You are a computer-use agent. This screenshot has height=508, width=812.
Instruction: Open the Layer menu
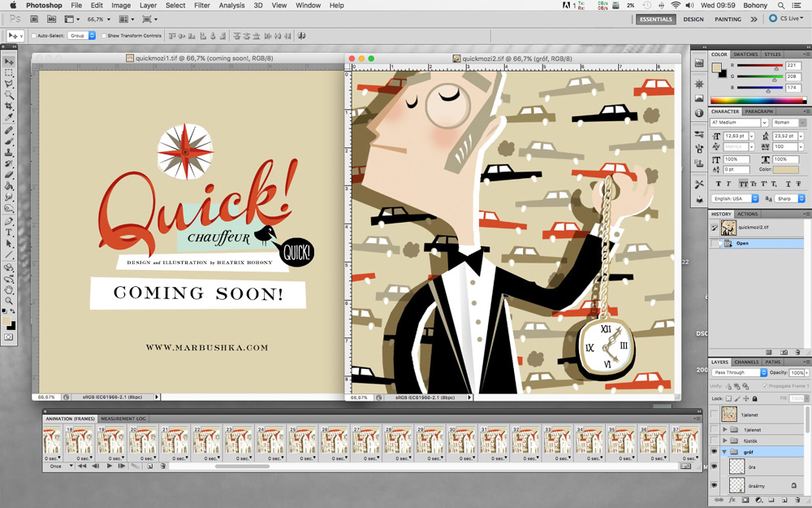(148, 5)
